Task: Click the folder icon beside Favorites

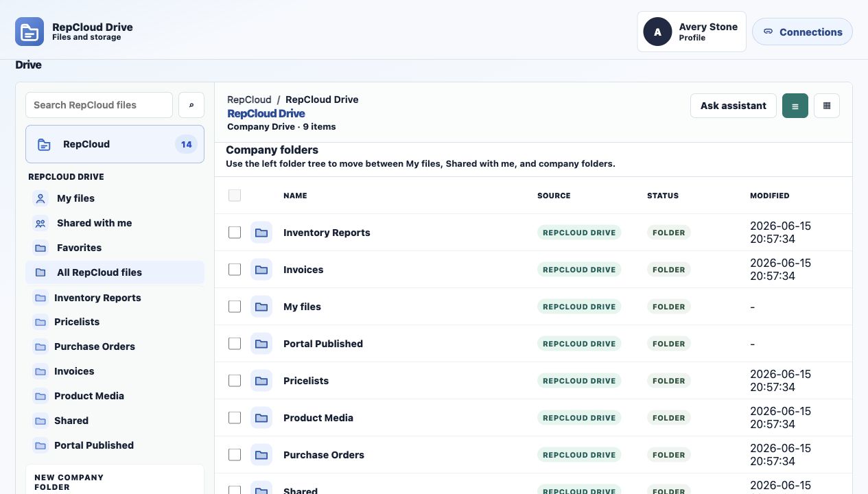Action: click(40, 248)
